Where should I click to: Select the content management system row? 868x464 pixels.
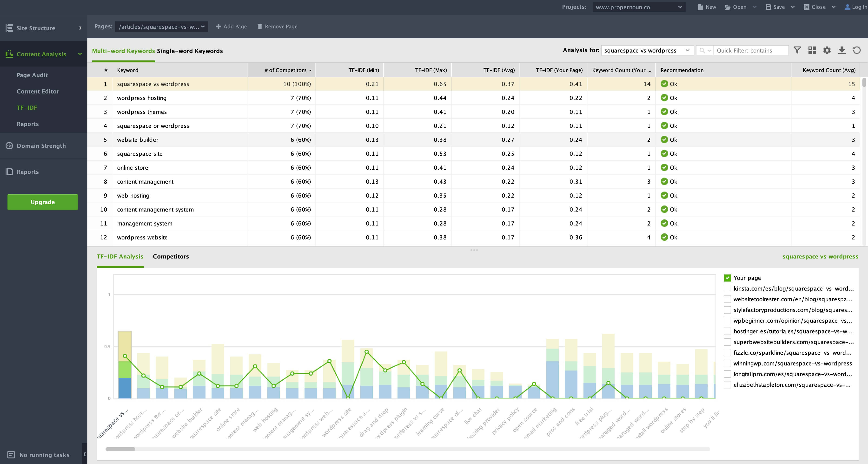pos(474,209)
